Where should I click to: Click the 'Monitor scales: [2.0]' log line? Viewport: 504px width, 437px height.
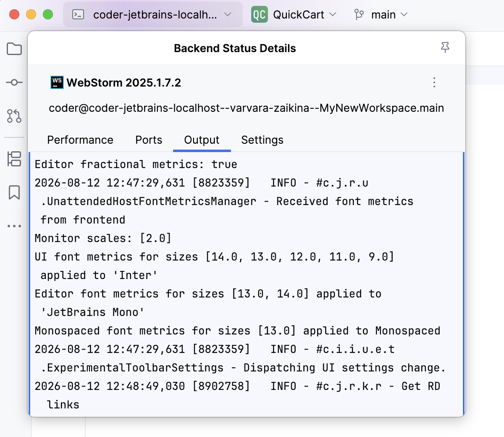coord(103,238)
